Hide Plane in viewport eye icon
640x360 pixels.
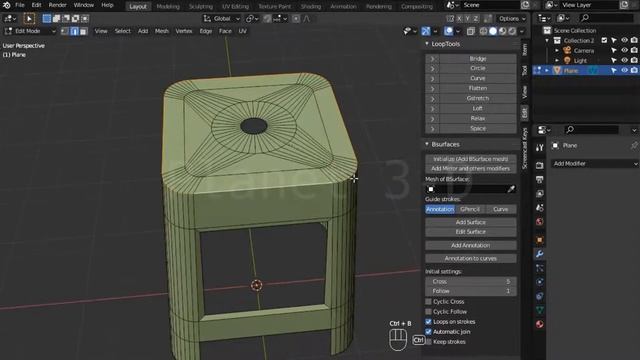click(x=624, y=70)
